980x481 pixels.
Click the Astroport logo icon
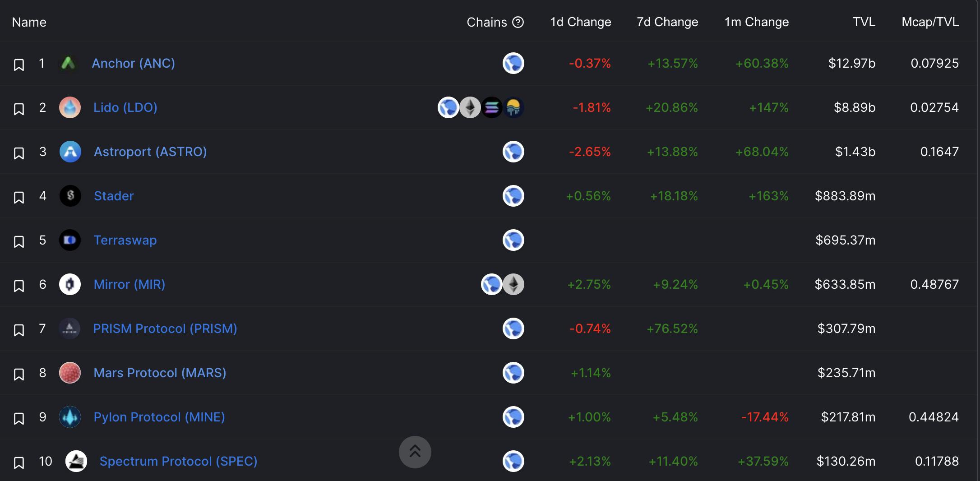click(x=70, y=152)
